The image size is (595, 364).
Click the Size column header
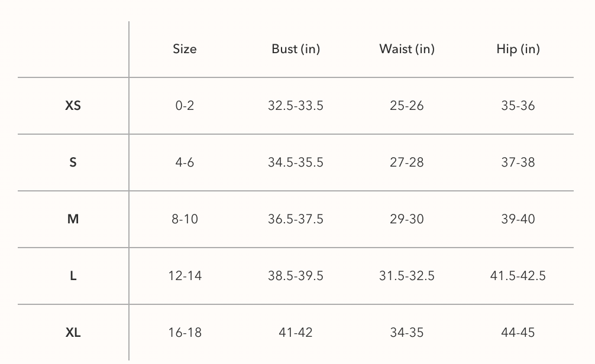coord(185,49)
